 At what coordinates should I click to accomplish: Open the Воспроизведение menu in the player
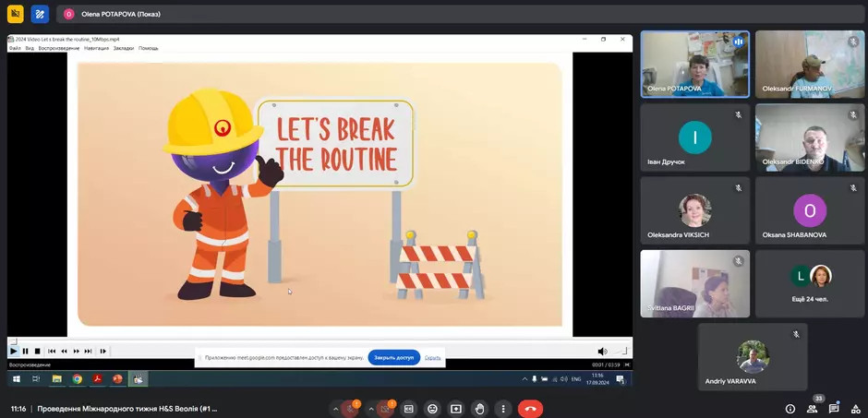click(x=59, y=48)
